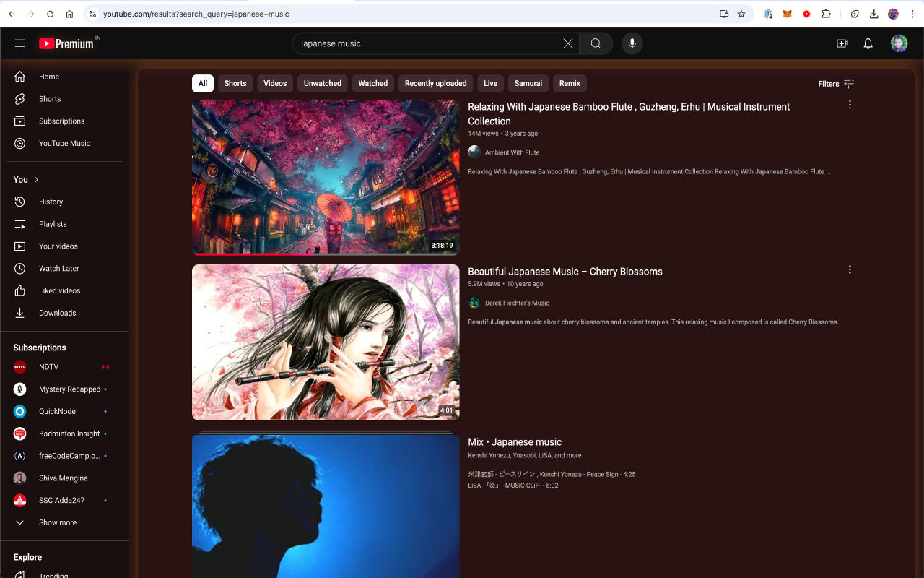Open more options for Cherry Blossoms video
This screenshot has height=578, width=924.
click(x=850, y=269)
